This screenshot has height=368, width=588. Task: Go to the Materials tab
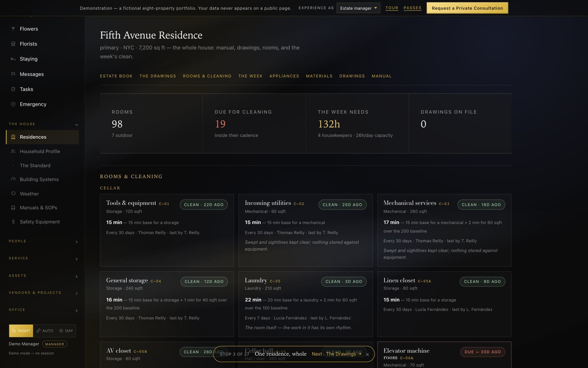tap(319, 76)
